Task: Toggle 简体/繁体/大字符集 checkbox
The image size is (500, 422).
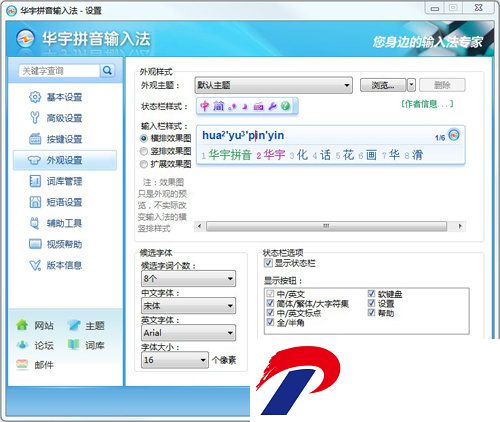Action: (270, 303)
